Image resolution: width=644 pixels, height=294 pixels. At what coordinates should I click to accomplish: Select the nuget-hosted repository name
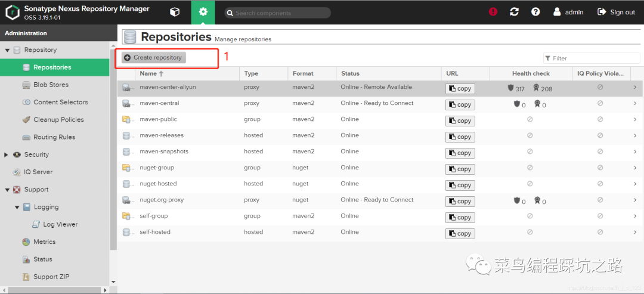point(158,184)
